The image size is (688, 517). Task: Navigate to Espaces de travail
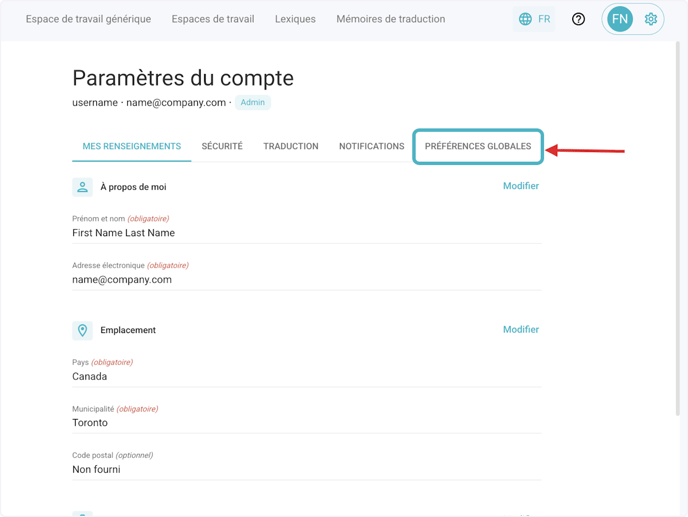213,19
